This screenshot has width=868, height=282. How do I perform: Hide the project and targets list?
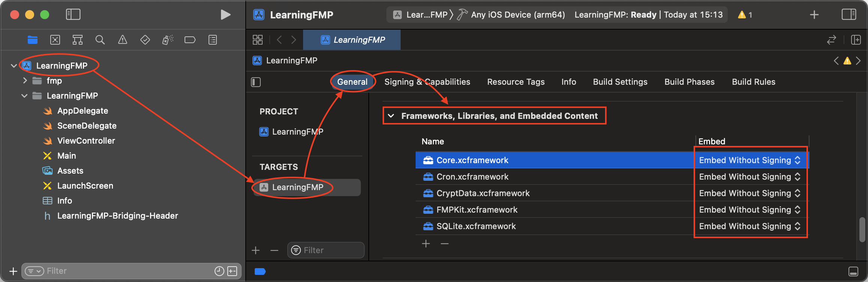tap(256, 82)
